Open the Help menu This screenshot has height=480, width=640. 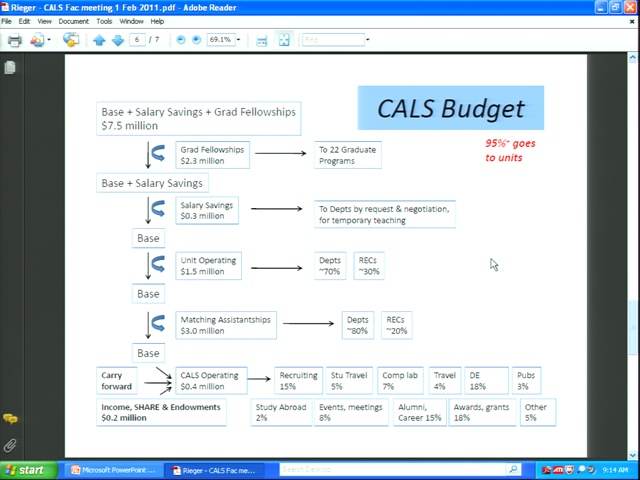(157, 21)
